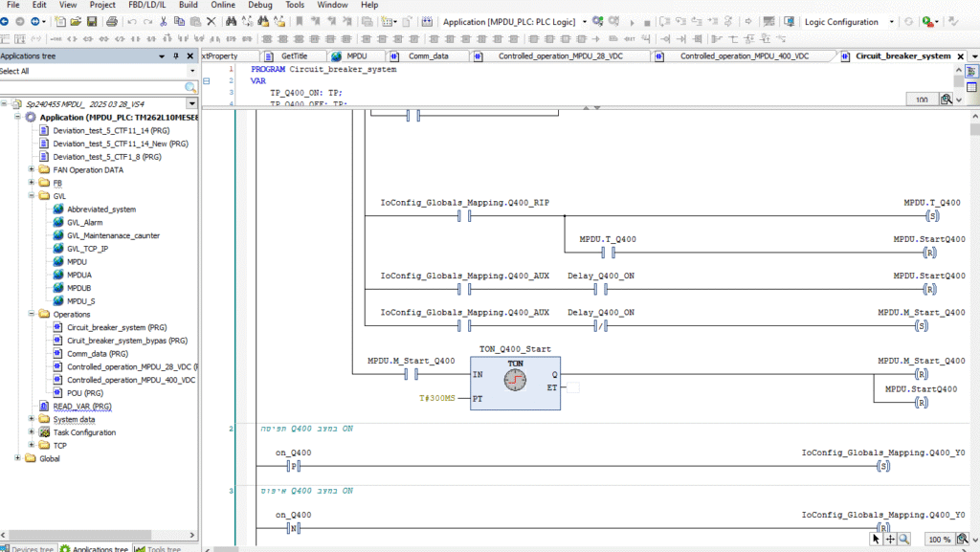Viewport: 980px width, 552px height.
Task: Switch to the Devices tree tab
Action: (x=31, y=549)
